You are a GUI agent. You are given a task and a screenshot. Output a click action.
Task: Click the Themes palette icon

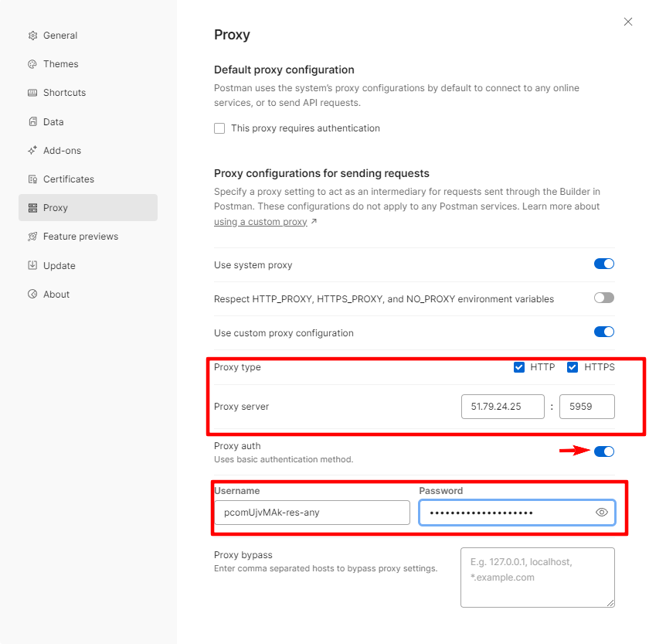[x=32, y=64]
